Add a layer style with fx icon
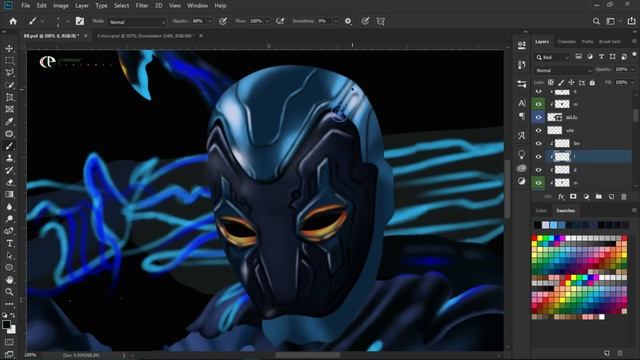This screenshot has height=360, width=640. (x=561, y=197)
